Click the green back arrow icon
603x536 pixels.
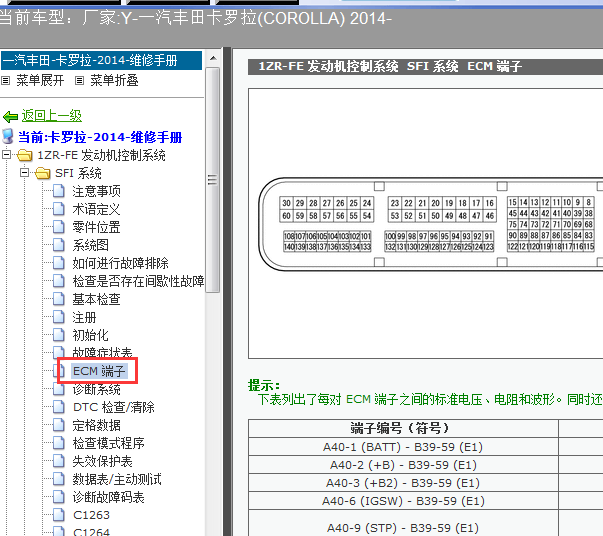[x=10, y=116]
